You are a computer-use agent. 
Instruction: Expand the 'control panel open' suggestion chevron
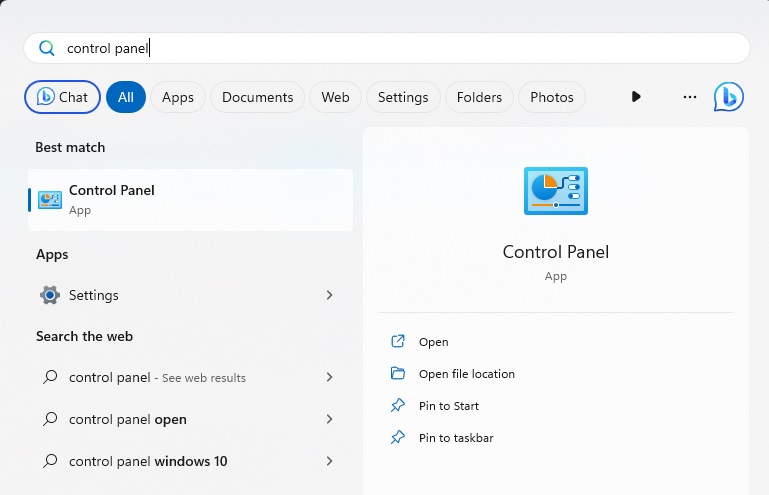(330, 419)
